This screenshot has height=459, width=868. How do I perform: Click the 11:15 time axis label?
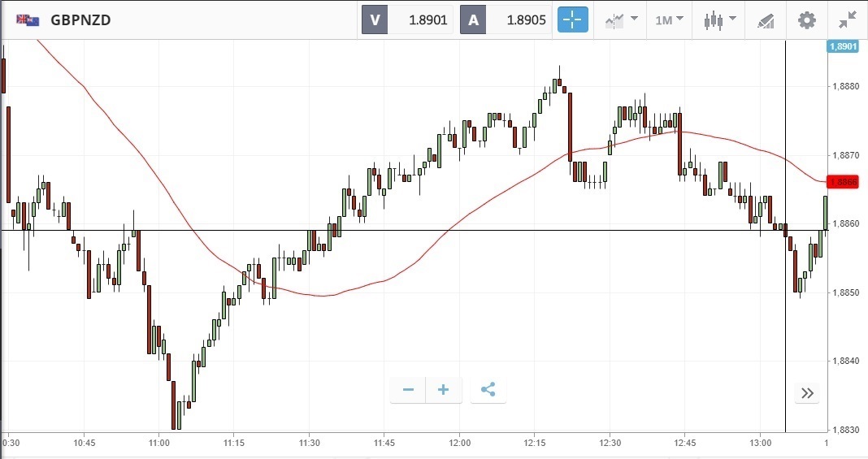[234, 443]
